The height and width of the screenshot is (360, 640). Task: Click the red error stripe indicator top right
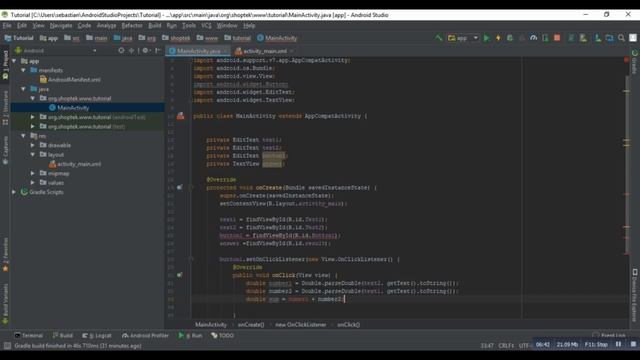(x=626, y=60)
